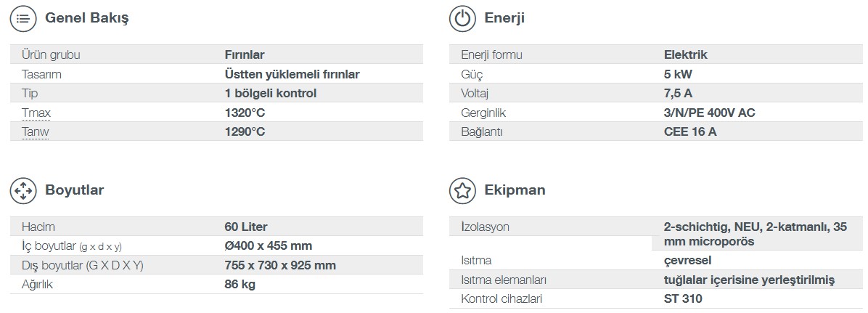Click the star icon beside Ekipman

(x=462, y=190)
